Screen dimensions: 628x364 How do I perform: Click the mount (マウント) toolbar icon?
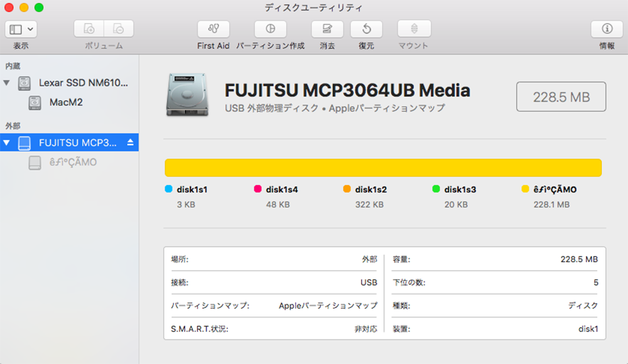point(414,29)
